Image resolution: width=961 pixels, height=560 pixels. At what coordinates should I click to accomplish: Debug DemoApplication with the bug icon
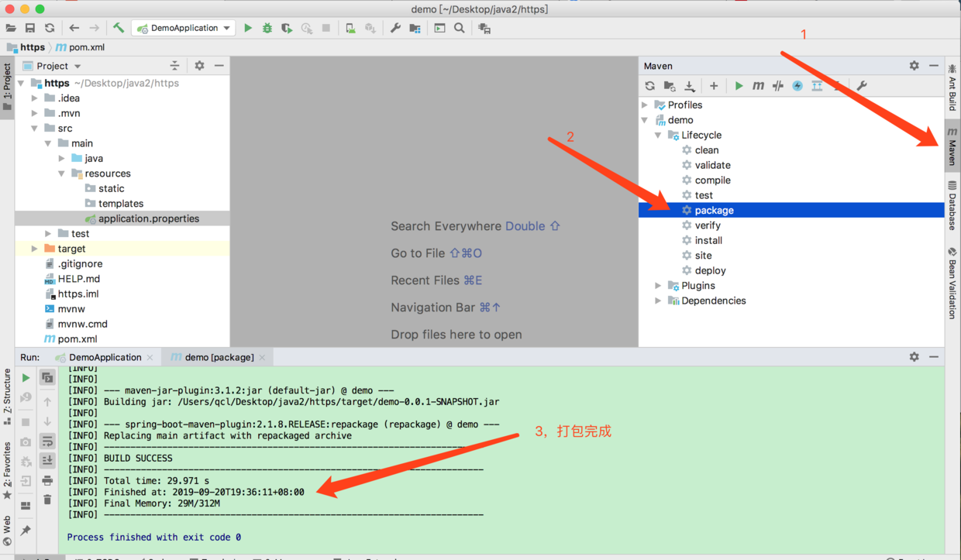(x=267, y=28)
